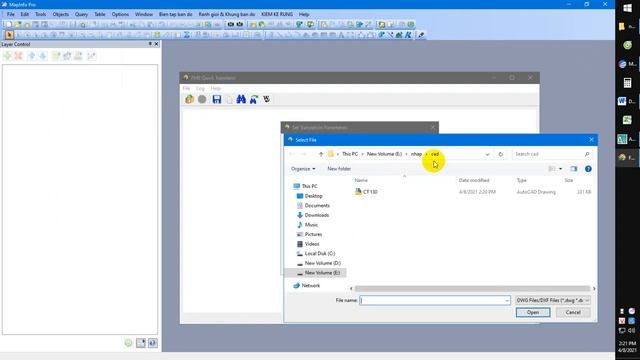The image size is (640, 360).
Task: Click the move layer down arrow in Layer Control
Action: click(43, 56)
